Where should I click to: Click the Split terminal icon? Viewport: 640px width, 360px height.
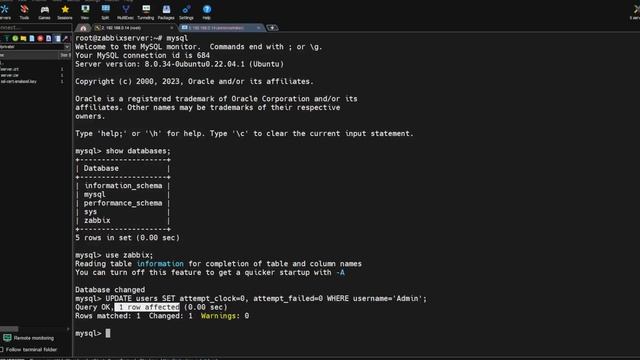105,12
